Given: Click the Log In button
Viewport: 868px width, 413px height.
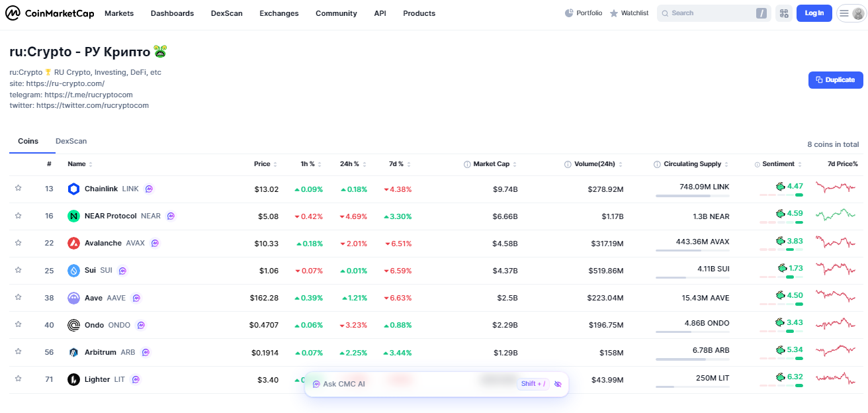Looking at the screenshot, I should 814,13.
